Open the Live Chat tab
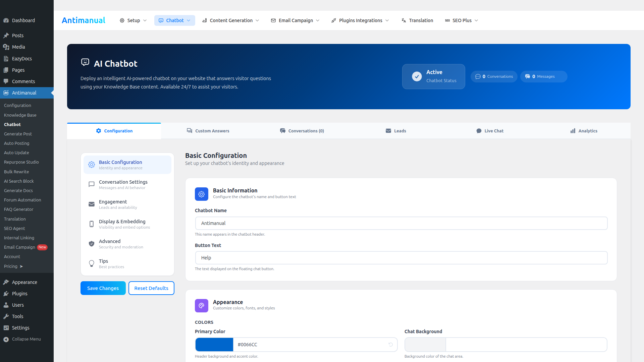644x362 pixels. point(490,131)
